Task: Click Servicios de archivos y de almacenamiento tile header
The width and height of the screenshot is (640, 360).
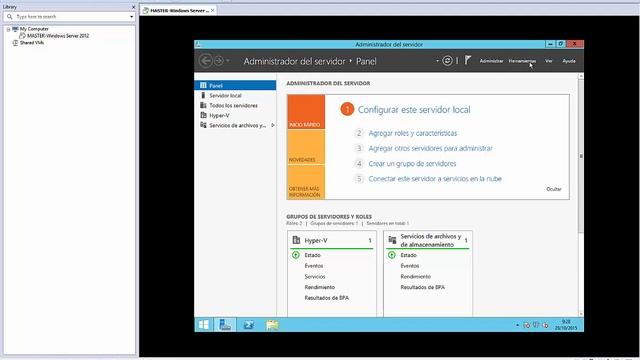Action: pyautogui.click(x=428, y=240)
